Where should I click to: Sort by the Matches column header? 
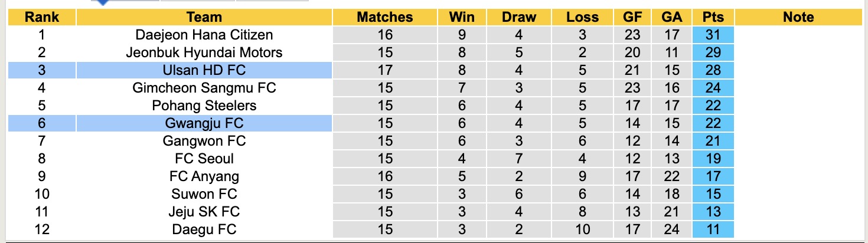[x=384, y=17]
